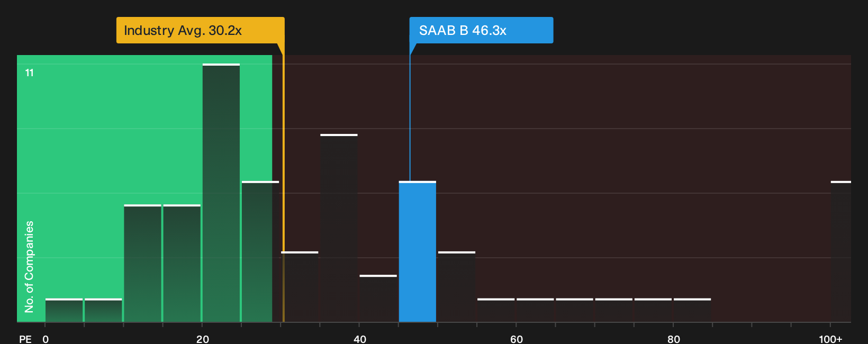This screenshot has height=344, width=868.
Task: Click the x-axis tick label 40
Action: [x=360, y=339]
